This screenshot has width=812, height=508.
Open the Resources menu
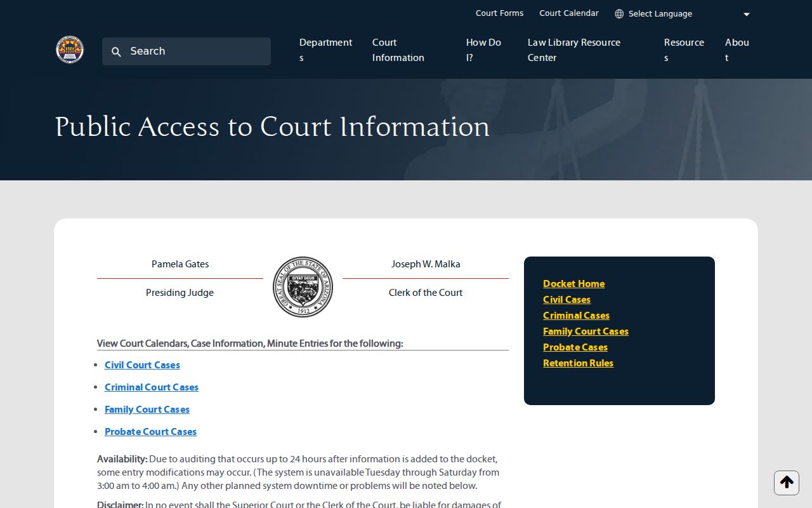[684, 50]
